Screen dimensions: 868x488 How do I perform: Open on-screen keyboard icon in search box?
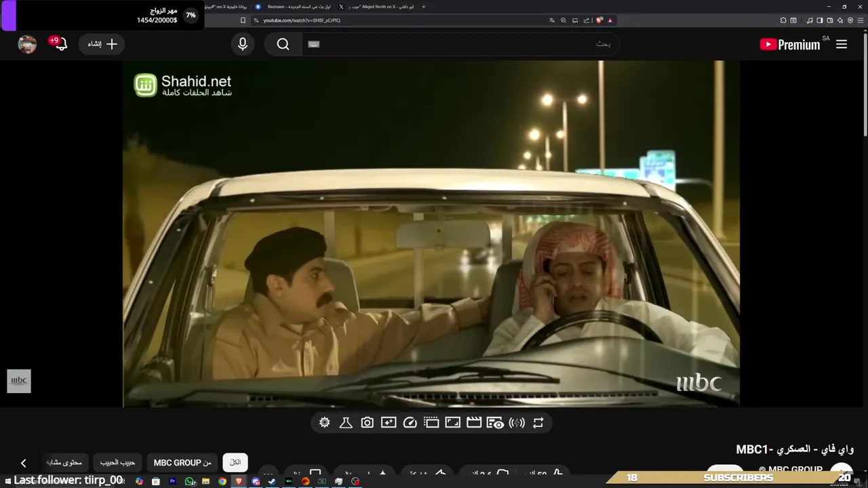pyautogui.click(x=313, y=44)
